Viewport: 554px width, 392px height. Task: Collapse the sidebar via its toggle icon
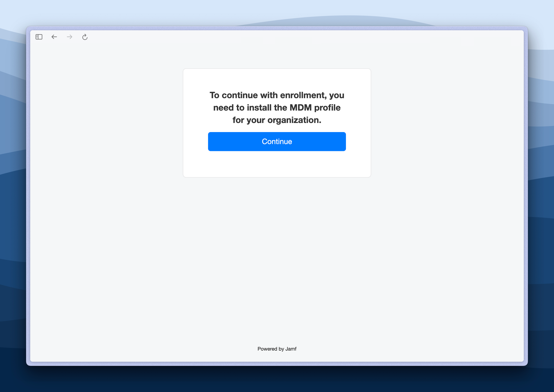[39, 37]
